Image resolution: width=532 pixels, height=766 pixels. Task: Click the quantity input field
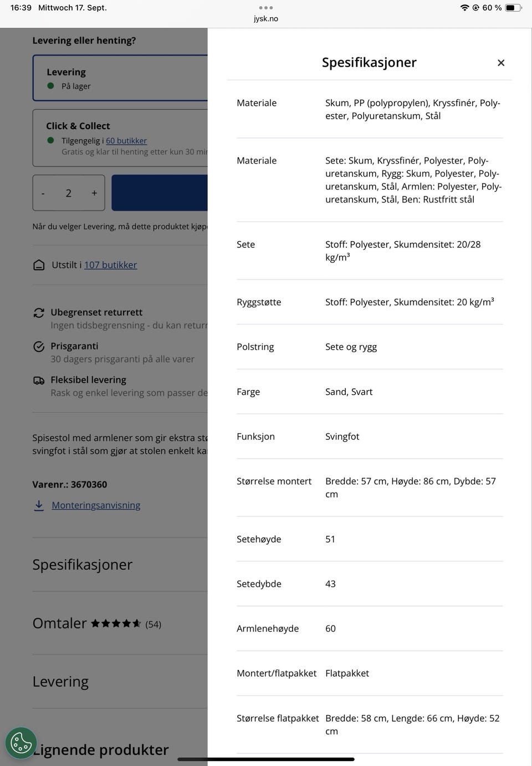69,193
